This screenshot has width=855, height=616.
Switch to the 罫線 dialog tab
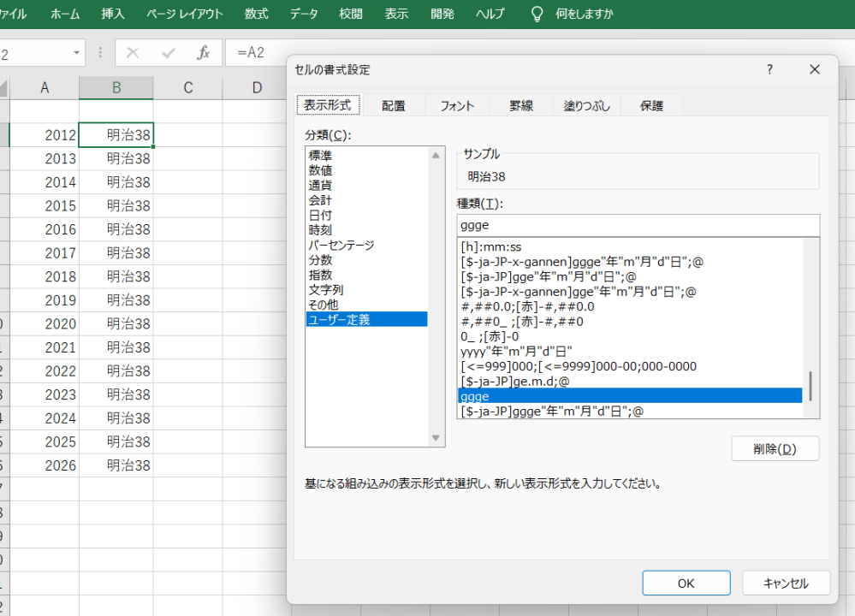coord(520,106)
